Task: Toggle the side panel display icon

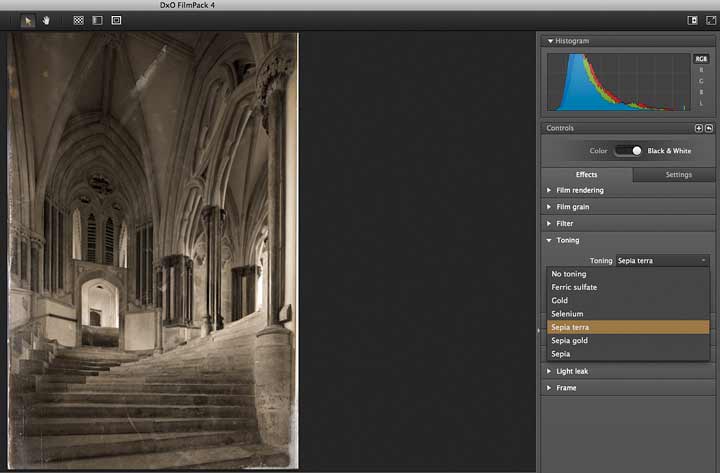Action: point(692,20)
